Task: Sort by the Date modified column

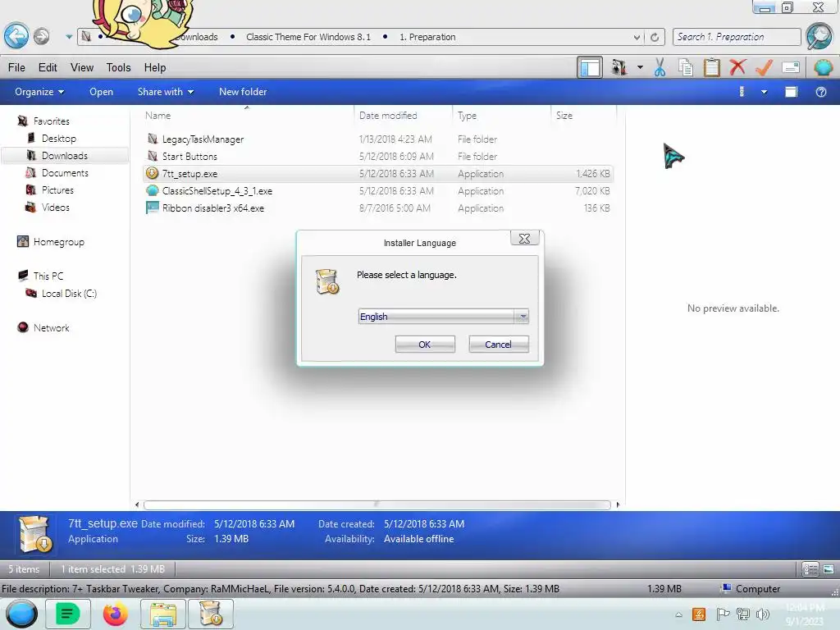Action: click(402, 115)
